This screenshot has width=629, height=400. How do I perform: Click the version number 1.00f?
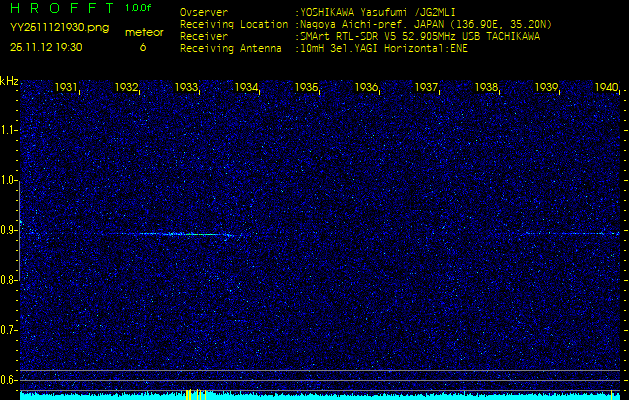[139, 8]
